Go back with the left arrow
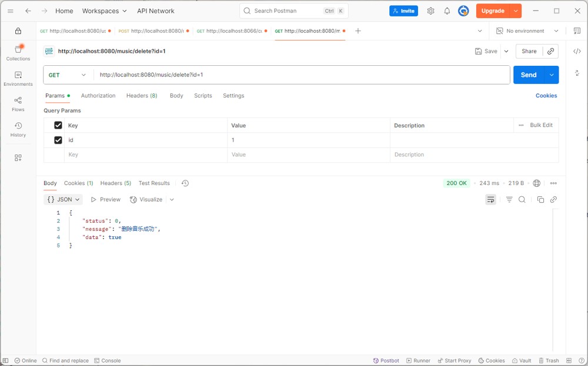Viewport: 588px width, 366px height. [x=28, y=11]
